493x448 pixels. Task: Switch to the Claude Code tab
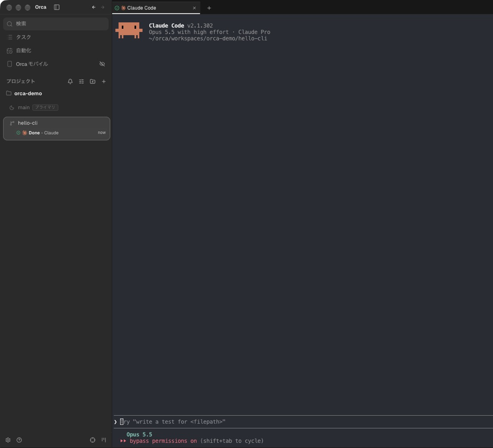point(156,8)
